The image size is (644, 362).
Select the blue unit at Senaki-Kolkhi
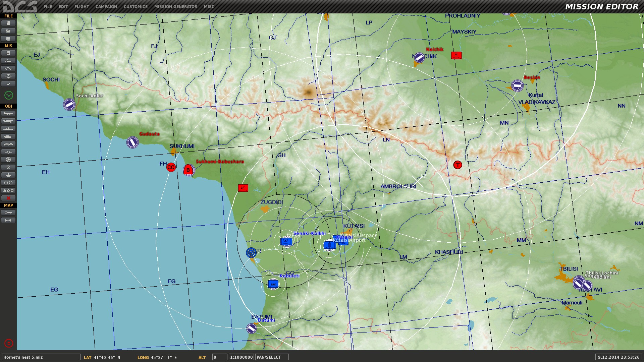(x=286, y=241)
